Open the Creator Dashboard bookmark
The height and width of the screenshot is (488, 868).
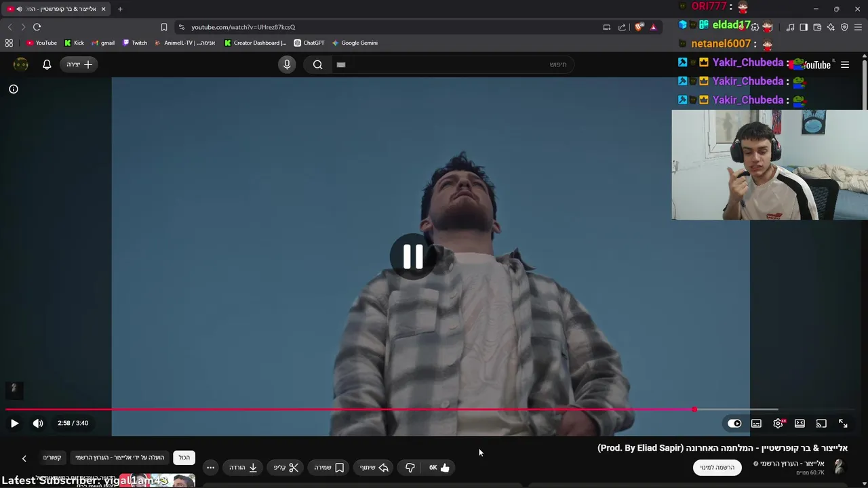256,43
